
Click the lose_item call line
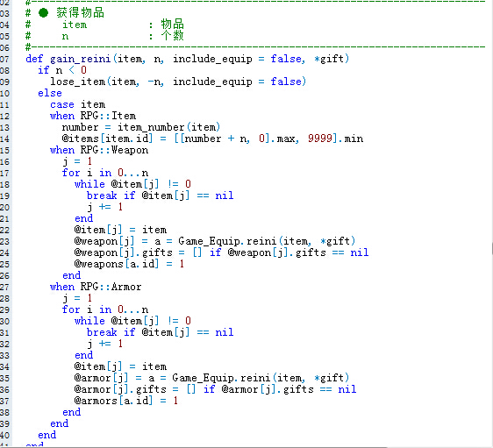(x=178, y=82)
